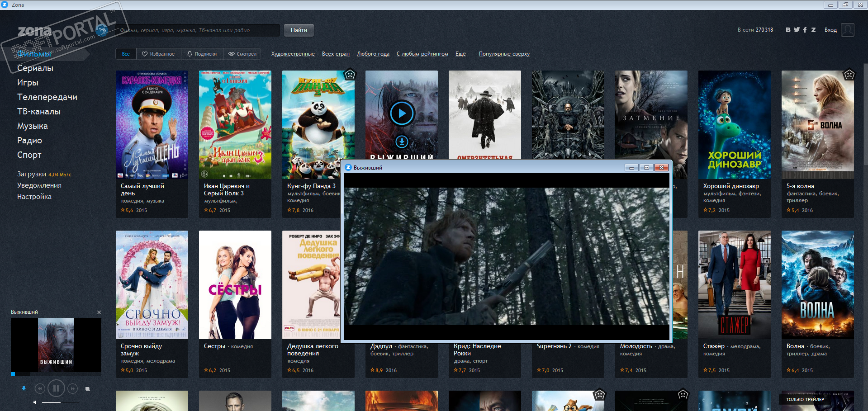Image resolution: width=868 pixels, height=411 pixels.
Task: Pause playback in the mini player
Action: coord(56,388)
